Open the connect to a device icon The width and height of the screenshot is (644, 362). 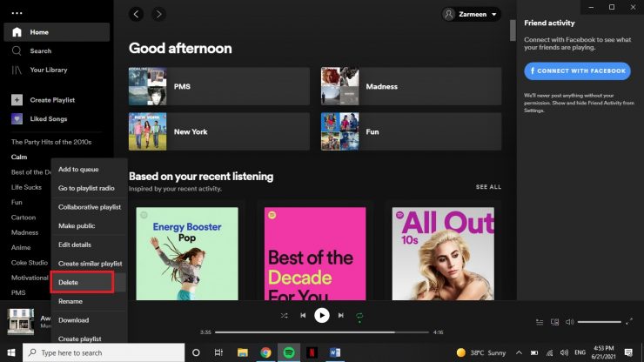pyautogui.click(x=554, y=322)
